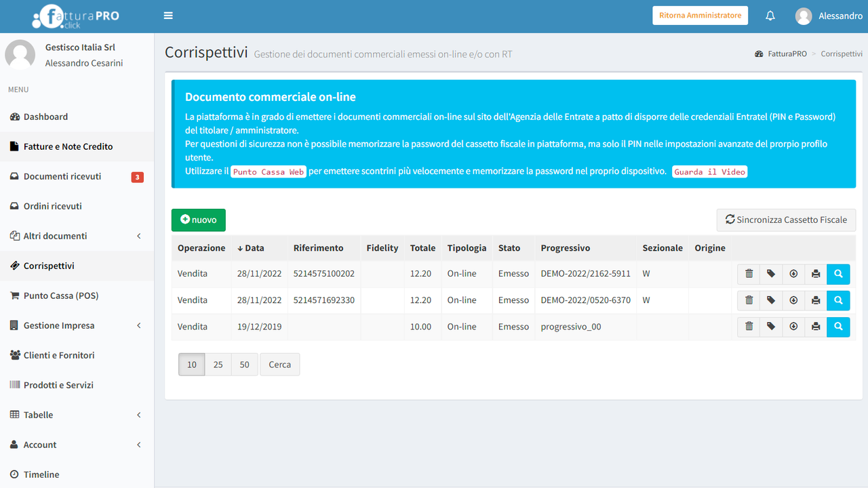Open magnifier view for receipt DEMO-2022/0520-6370
868x488 pixels.
838,300
